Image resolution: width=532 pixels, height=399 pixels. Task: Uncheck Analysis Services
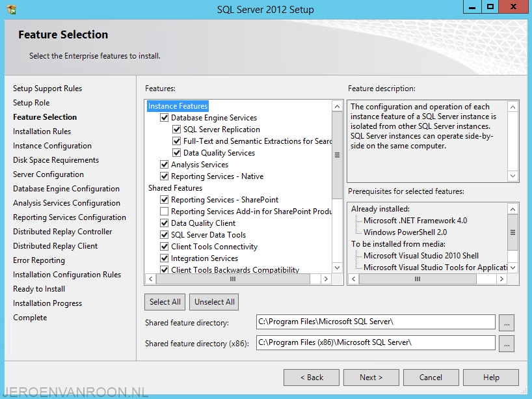164,165
